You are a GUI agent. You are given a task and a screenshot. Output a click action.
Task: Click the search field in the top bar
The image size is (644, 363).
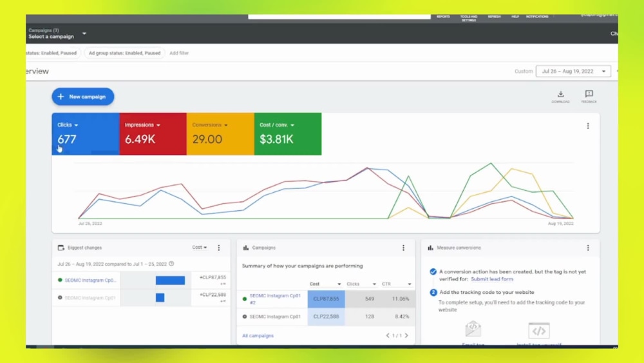tap(339, 17)
